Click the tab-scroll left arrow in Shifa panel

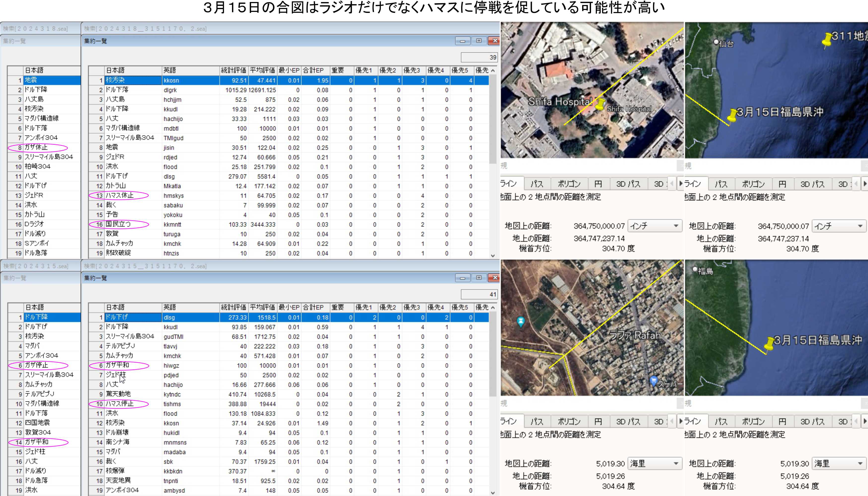tap(672, 184)
